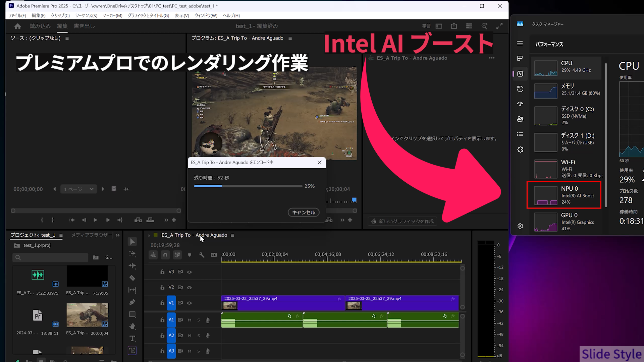Screen dimensions: 644x362
Task: Click the Home icon in header
Action: coord(18,26)
